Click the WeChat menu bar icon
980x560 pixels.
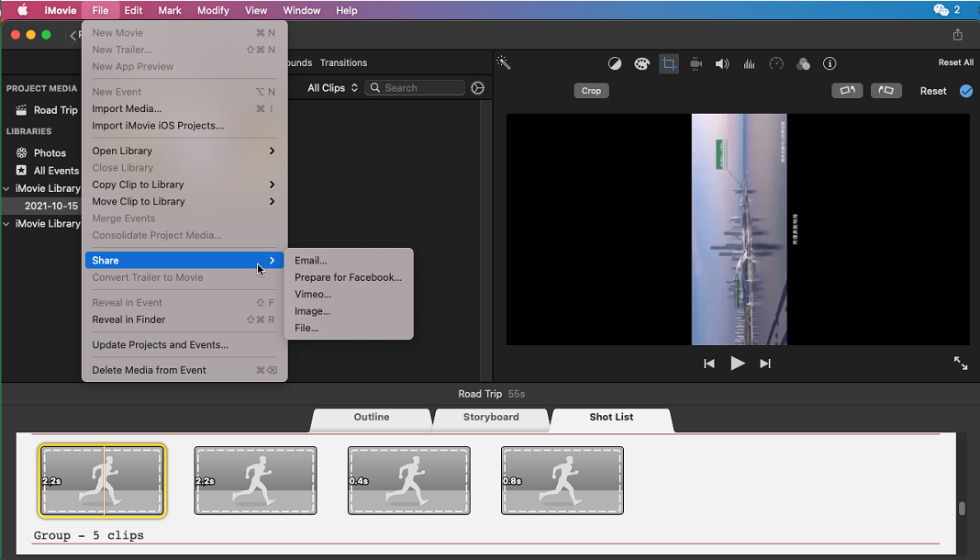pos(941,10)
